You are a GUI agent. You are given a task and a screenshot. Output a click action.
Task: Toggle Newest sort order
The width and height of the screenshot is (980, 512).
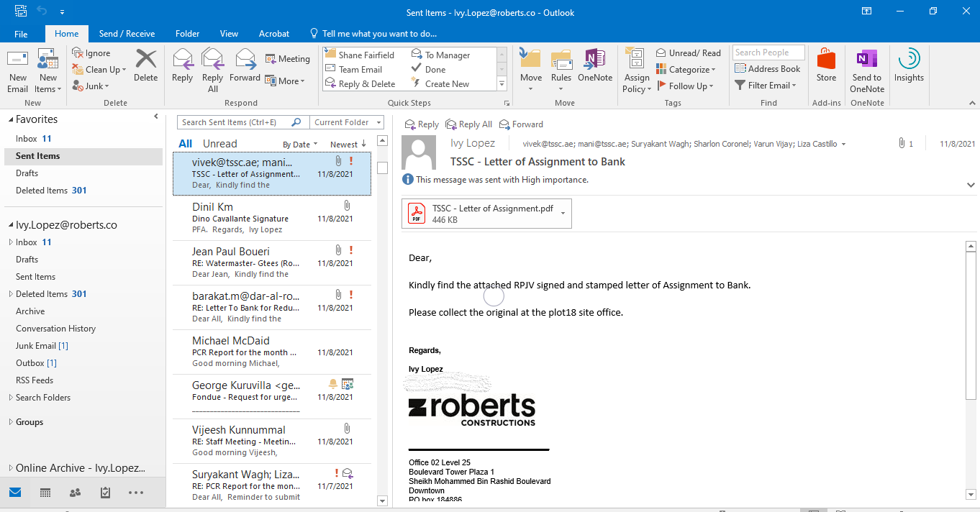click(x=348, y=145)
